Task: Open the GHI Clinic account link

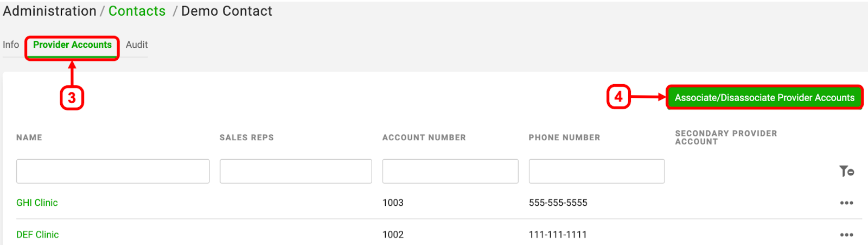Action: click(x=37, y=203)
